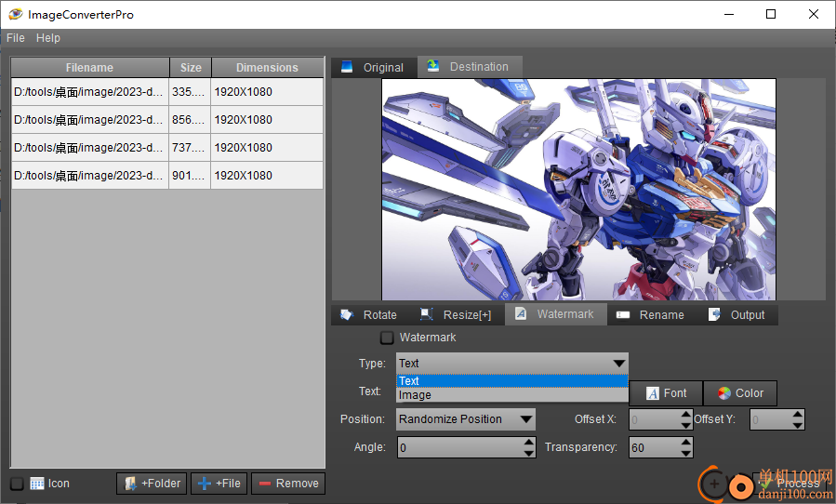Choose the Image option in Type list
Screen dimensions: 836x504
pyautogui.click(x=511, y=394)
